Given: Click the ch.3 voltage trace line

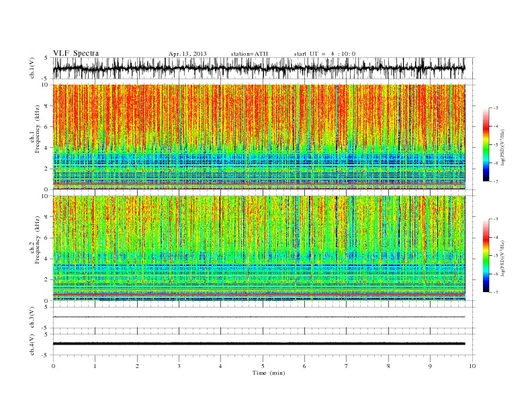Looking at the screenshot, I should 259,317.
